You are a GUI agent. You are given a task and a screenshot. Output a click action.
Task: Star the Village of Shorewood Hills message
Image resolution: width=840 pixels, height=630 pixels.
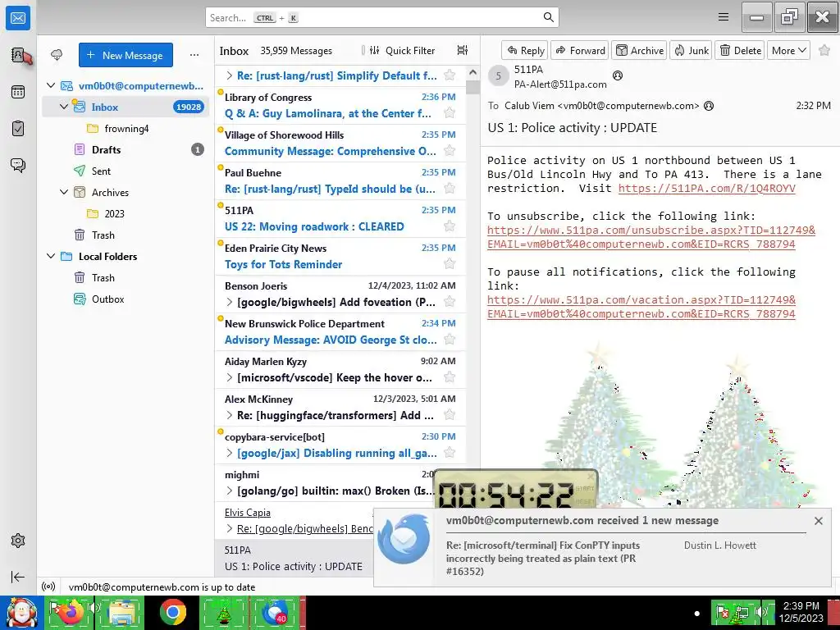coord(450,151)
